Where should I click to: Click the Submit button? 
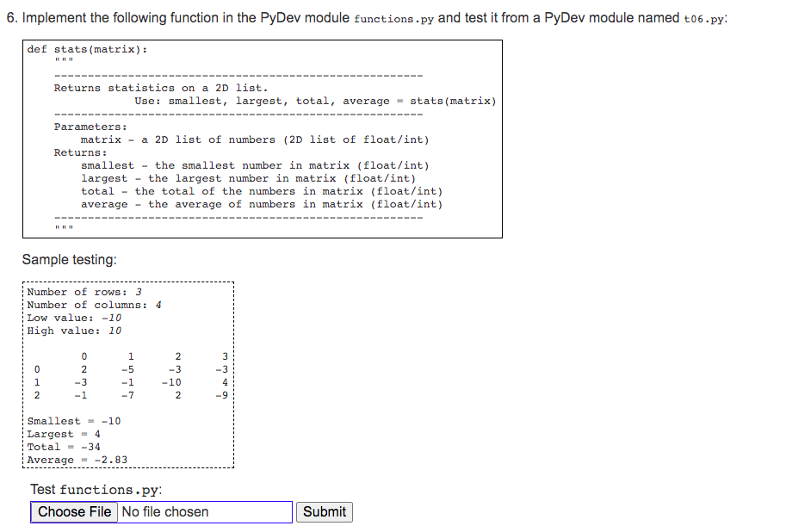(x=324, y=511)
